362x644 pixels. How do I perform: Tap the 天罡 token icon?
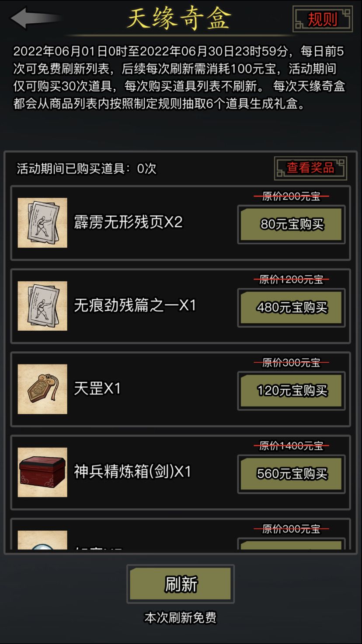click(42, 389)
